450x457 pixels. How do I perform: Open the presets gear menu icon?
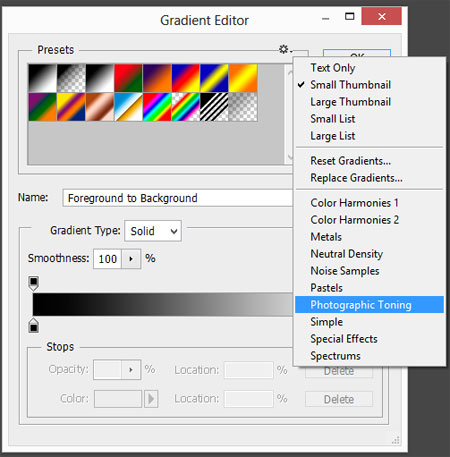tap(285, 49)
